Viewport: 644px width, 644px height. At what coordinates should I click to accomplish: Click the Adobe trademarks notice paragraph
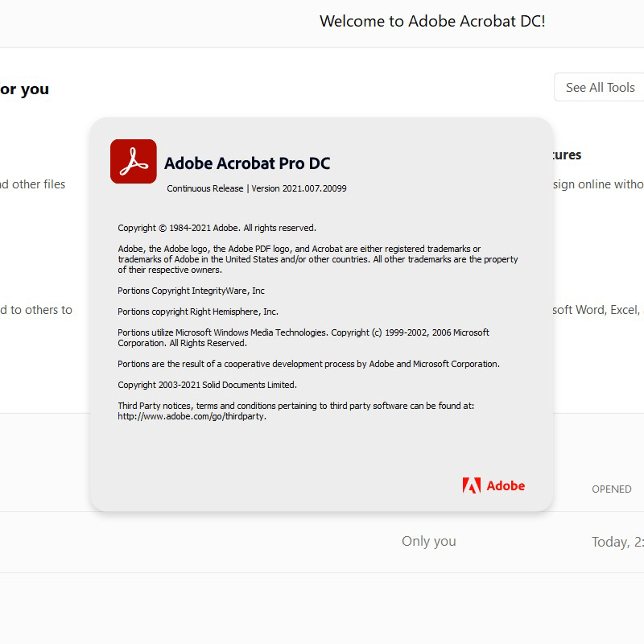point(318,259)
